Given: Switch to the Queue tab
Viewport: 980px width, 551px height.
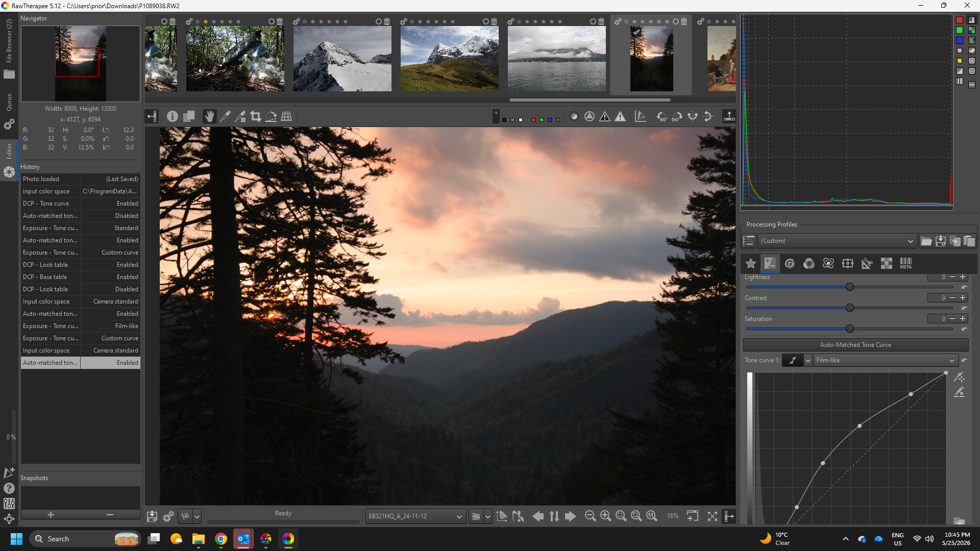Looking at the screenshot, I should [9, 110].
